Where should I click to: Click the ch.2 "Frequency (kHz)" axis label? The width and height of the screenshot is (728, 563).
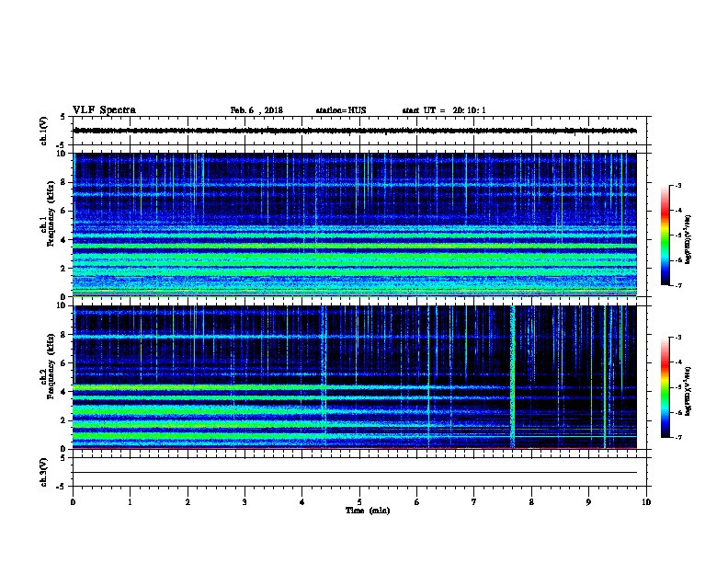(51, 366)
